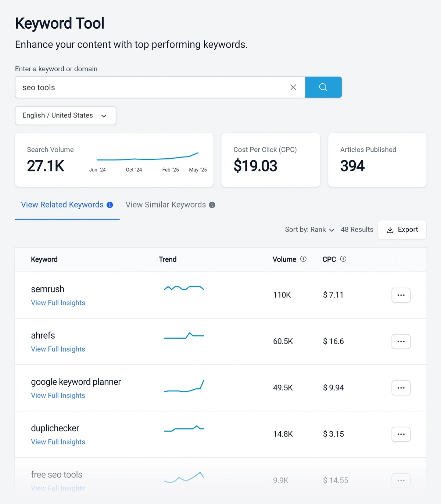The image size is (441, 504).
Task: Click the CPC column info icon
Action: 343,259
